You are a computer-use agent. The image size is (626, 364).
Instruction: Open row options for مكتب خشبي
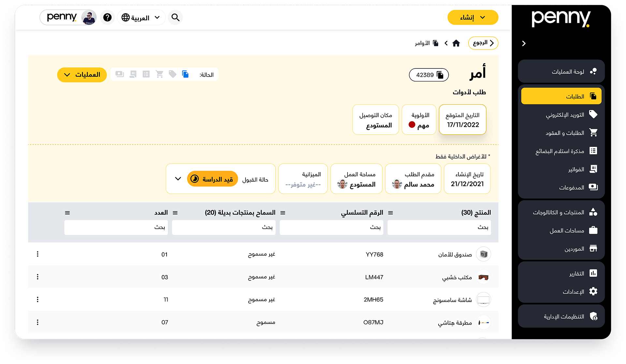pos(38,277)
